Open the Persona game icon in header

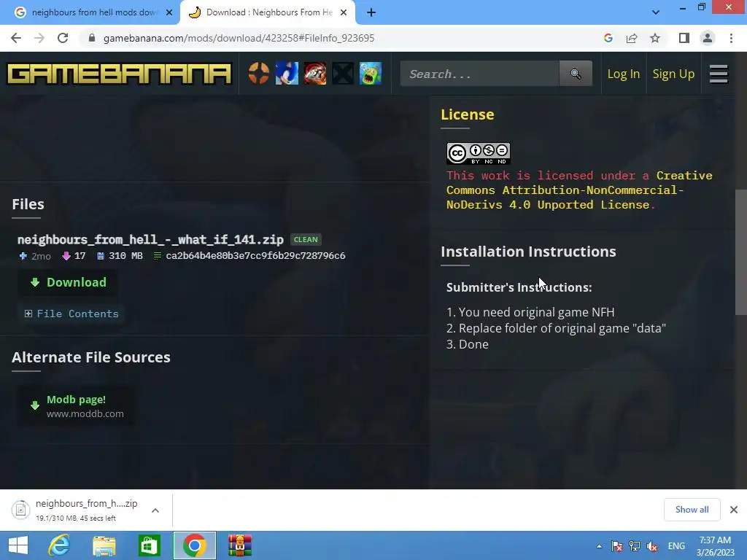click(315, 74)
